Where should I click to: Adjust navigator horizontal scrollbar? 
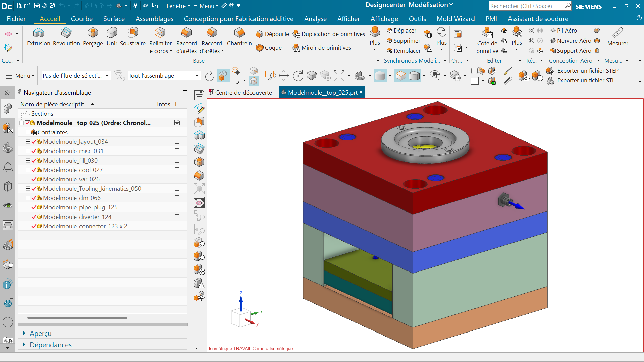pos(77,318)
